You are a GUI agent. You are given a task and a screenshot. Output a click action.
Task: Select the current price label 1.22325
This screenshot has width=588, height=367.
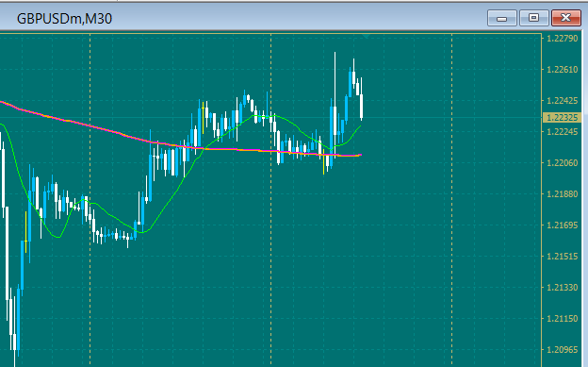pyautogui.click(x=563, y=118)
